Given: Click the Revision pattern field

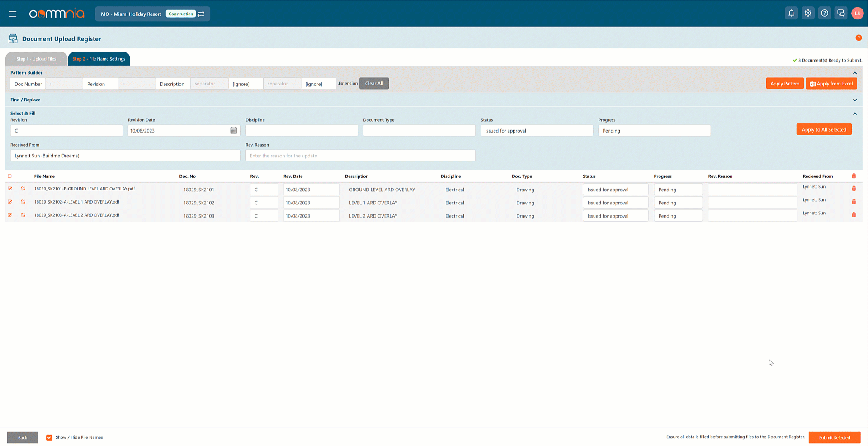Looking at the screenshot, I should tap(100, 84).
